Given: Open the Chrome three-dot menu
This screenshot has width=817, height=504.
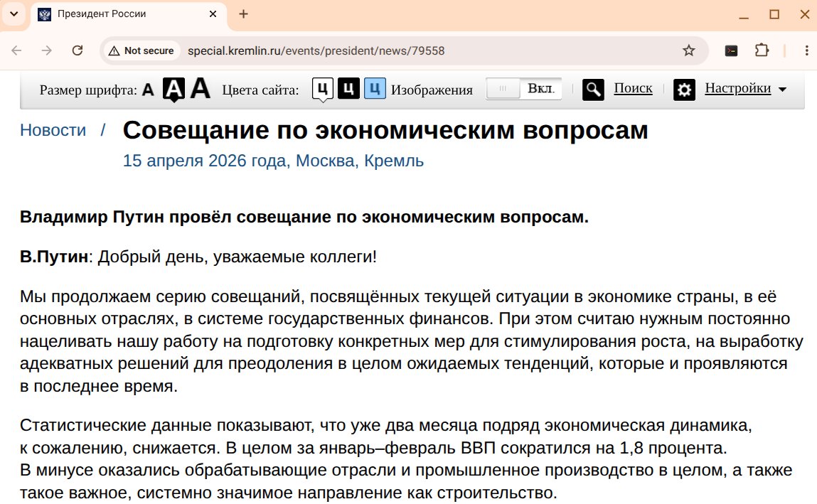Looking at the screenshot, I should [x=806, y=50].
